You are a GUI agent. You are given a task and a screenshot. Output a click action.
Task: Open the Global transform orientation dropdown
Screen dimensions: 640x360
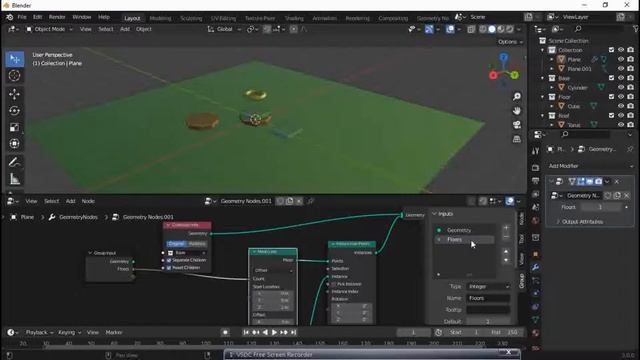click(x=224, y=29)
